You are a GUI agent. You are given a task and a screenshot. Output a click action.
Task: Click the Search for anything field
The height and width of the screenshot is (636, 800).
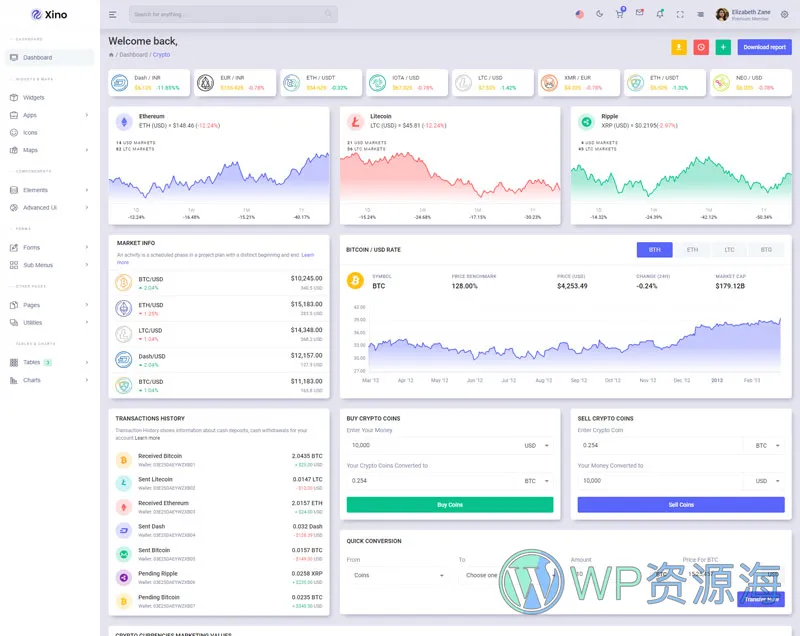tap(233, 15)
